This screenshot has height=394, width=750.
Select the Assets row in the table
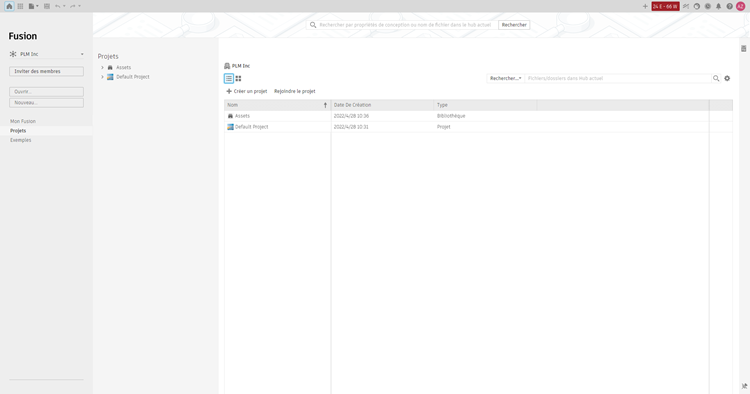478,116
